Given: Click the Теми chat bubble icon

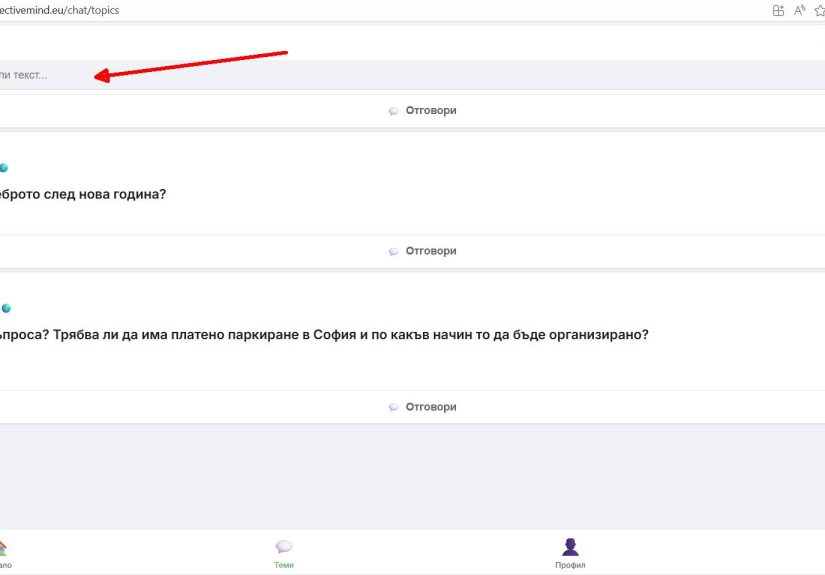Looking at the screenshot, I should click(x=284, y=547).
